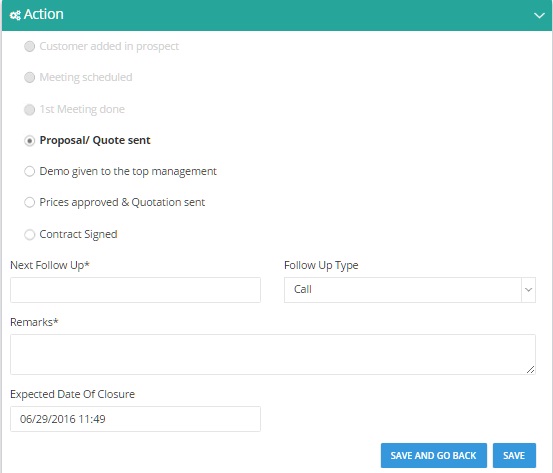The height and width of the screenshot is (473, 553).
Task: Select the Meeting scheduled radio button
Action: (30, 77)
